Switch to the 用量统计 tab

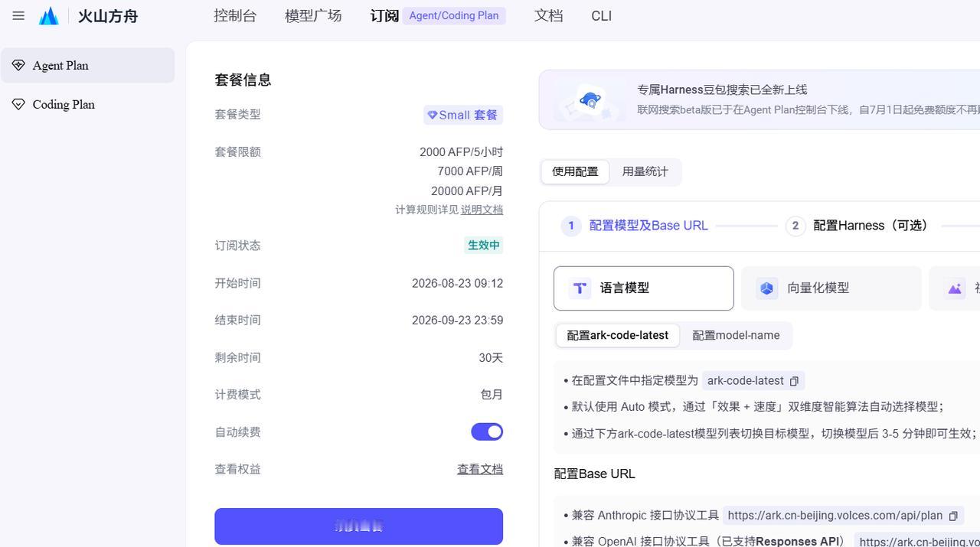coord(645,171)
